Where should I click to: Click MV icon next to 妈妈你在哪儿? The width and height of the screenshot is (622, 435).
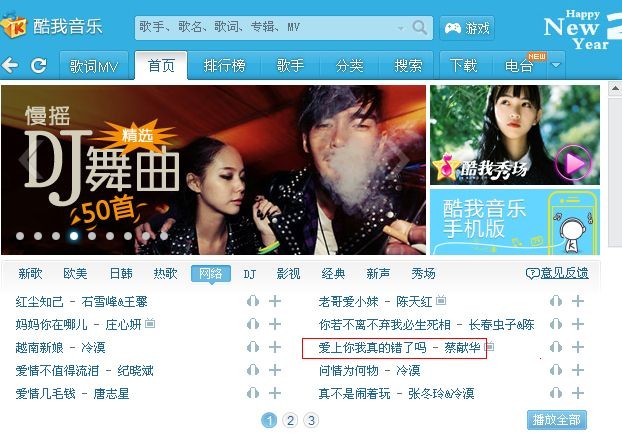pos(150,324)
